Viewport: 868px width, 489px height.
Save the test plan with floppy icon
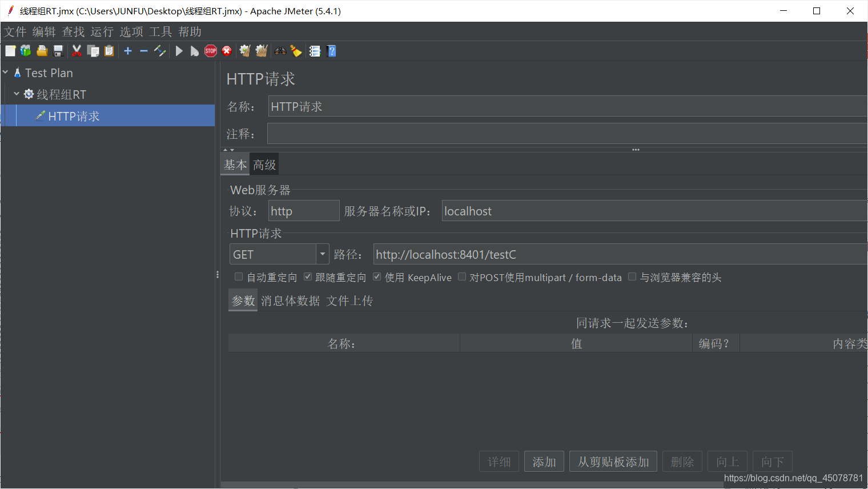(x=58, y=51)
